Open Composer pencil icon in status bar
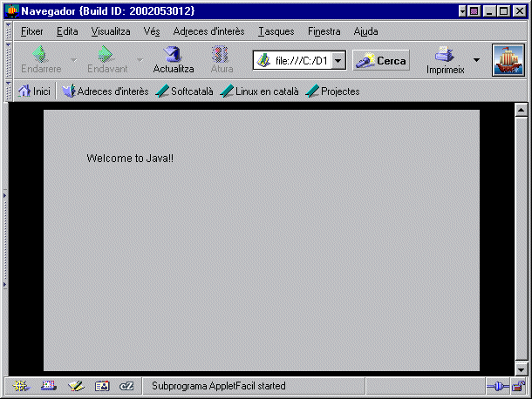532x399 pixels. [x=76, y=386]
